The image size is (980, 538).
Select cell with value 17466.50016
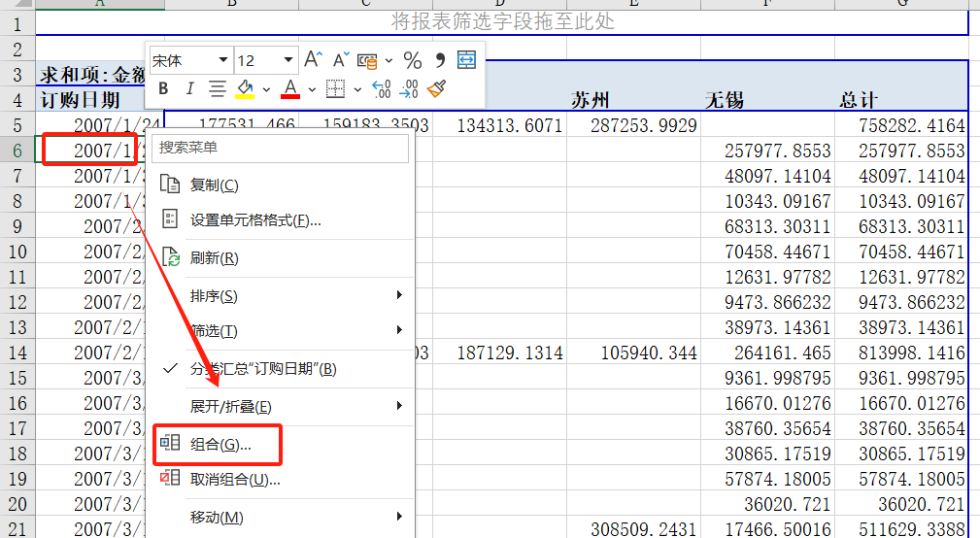pyautogui.click(x=767, y=528)
